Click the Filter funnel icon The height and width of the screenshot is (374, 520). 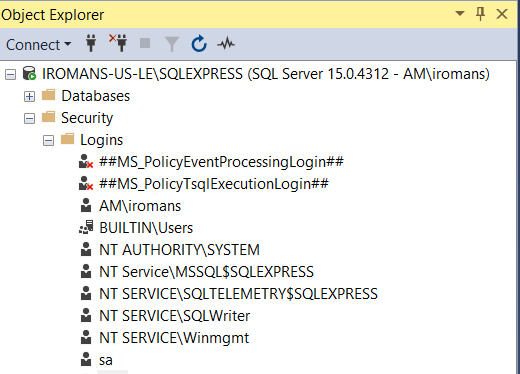(x=172, y=44)
